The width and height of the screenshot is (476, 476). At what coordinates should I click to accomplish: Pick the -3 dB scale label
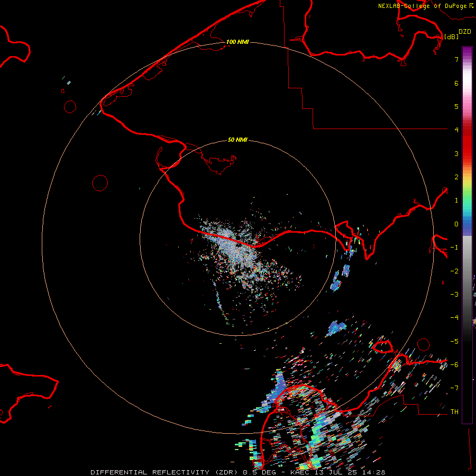454,295
